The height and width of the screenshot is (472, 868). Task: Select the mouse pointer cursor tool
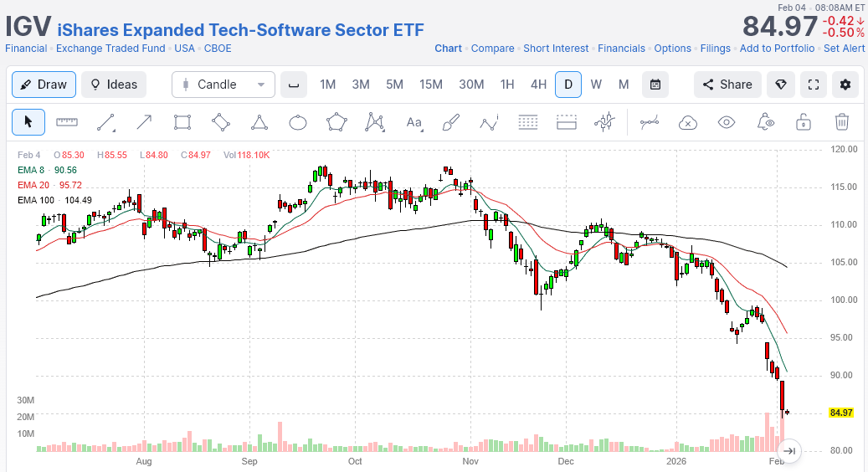28,122
